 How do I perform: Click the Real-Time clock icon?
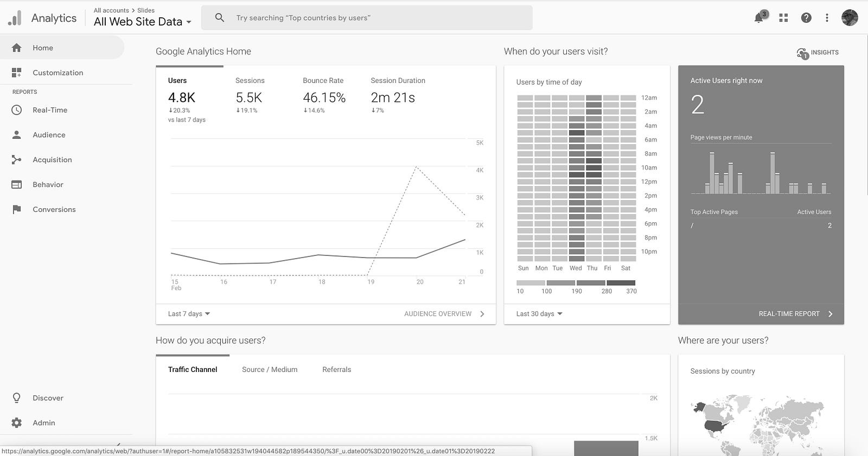pos(17,110)
